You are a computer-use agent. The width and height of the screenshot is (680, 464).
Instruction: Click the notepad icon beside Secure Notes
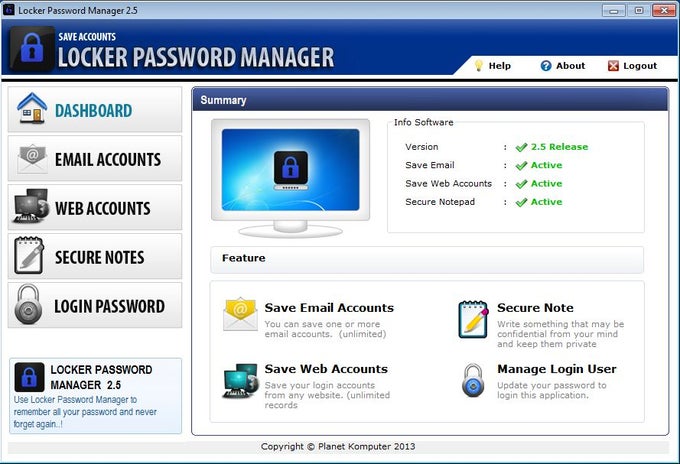(29, 255)
